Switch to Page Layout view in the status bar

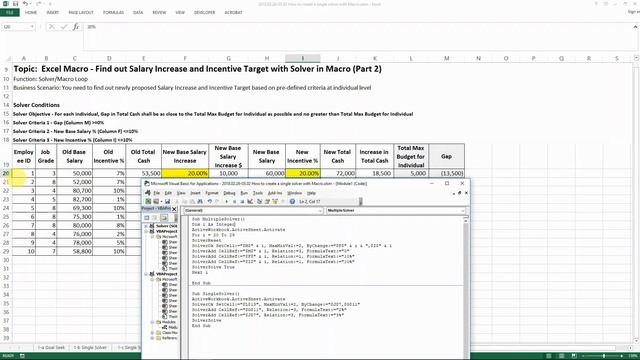click(561, 356)
